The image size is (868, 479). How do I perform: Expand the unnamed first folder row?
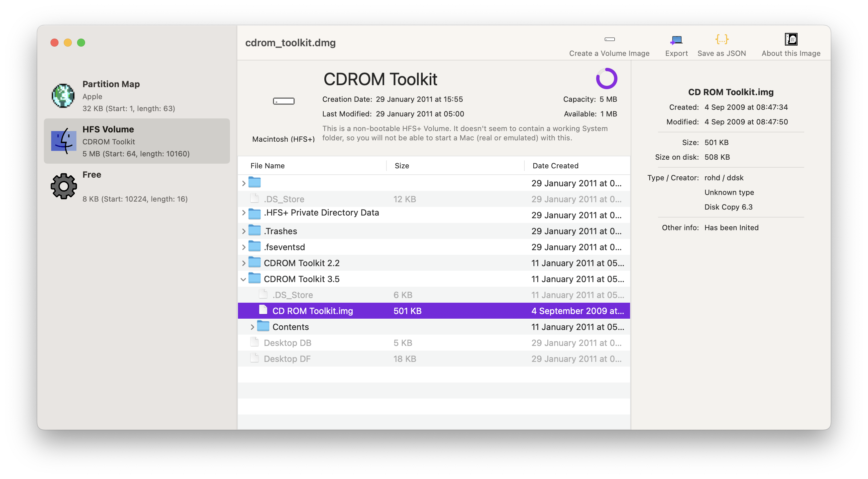coord(244,183)
